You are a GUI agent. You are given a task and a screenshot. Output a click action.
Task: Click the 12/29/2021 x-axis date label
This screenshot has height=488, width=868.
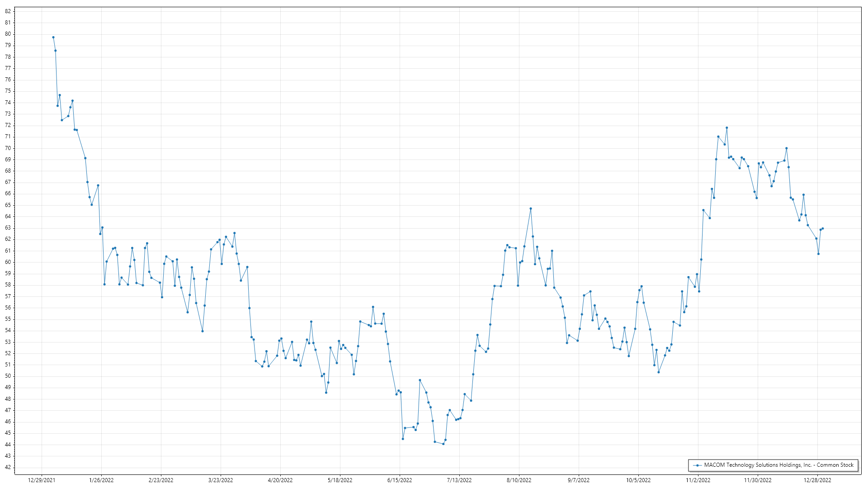pyautogui.click(x=42, y=480)
